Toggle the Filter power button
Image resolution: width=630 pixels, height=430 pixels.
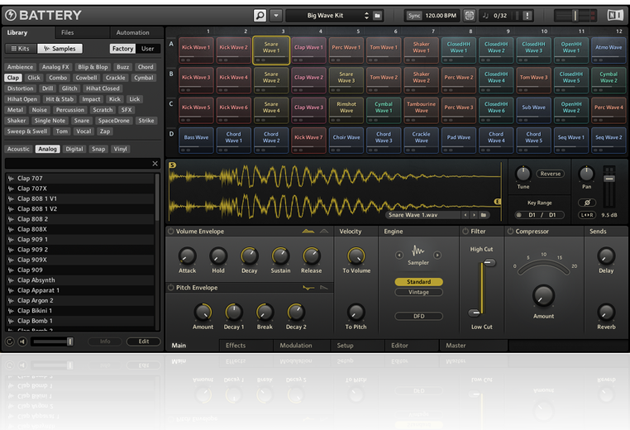466,231
